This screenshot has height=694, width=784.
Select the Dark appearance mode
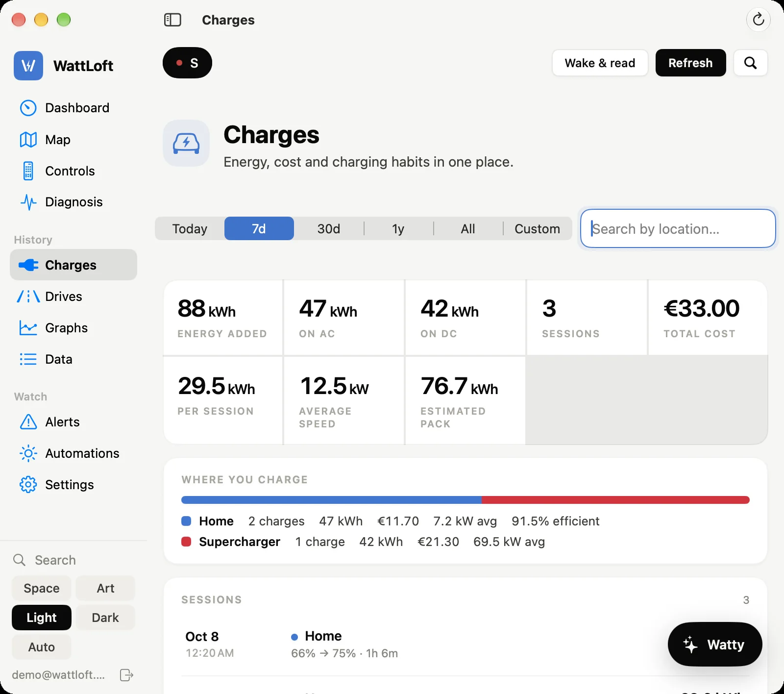(105, 618)
